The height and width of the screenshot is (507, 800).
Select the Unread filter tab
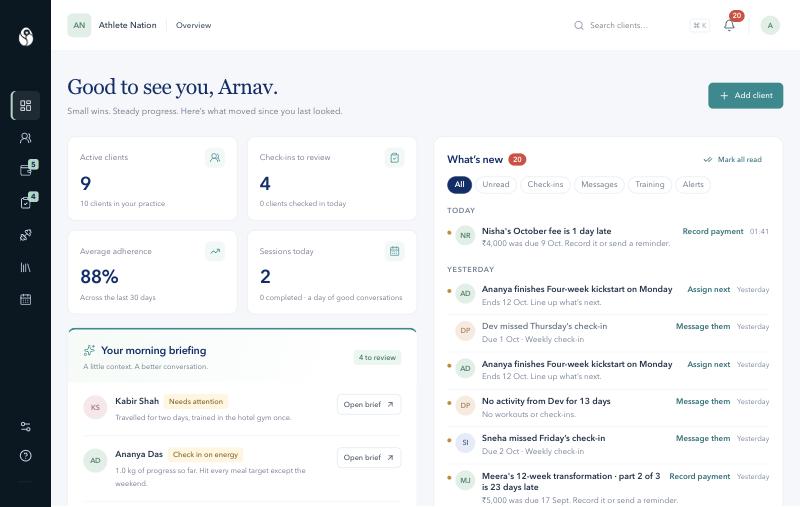[x=496, y=185]
